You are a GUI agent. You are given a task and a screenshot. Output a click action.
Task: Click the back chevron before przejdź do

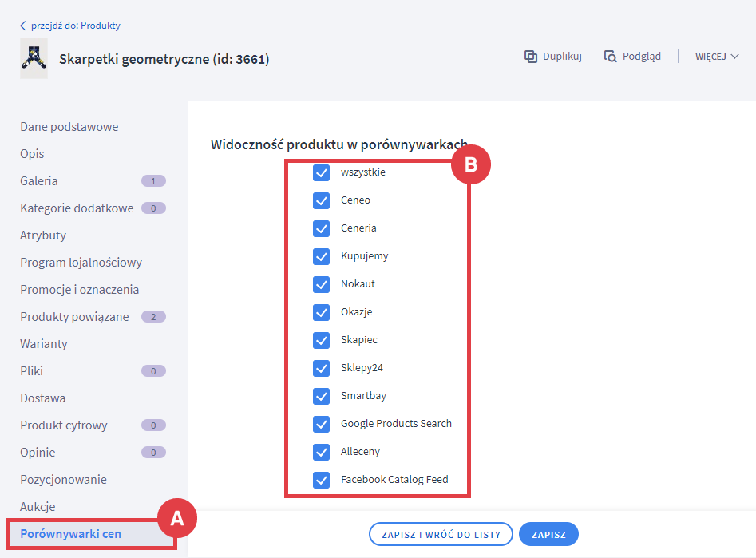pos(22,26)
